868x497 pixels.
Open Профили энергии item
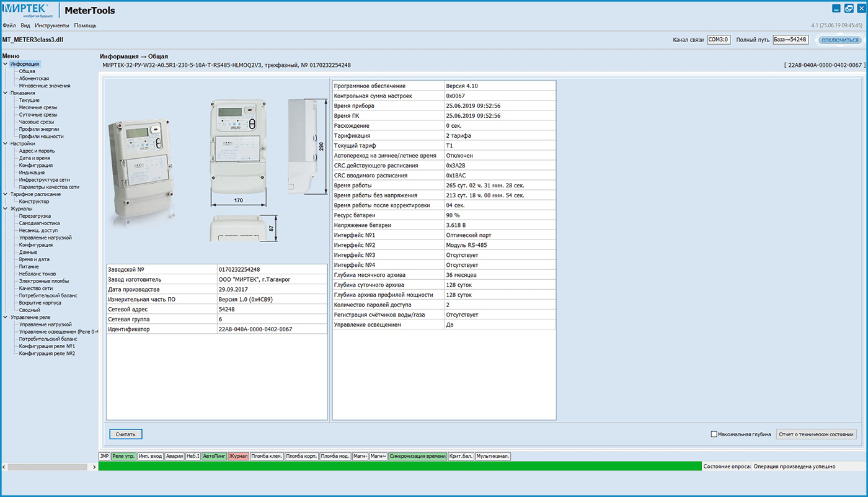38,129
